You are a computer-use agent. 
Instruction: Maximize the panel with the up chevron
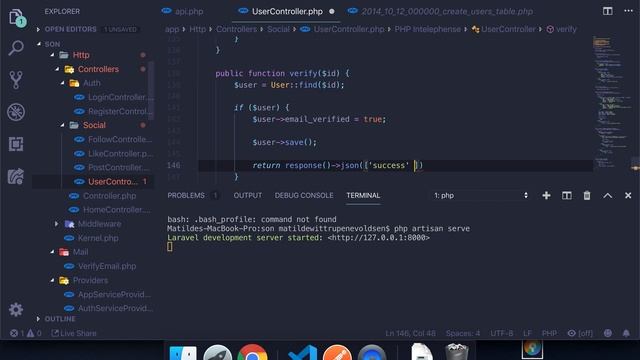click(607, 196)
